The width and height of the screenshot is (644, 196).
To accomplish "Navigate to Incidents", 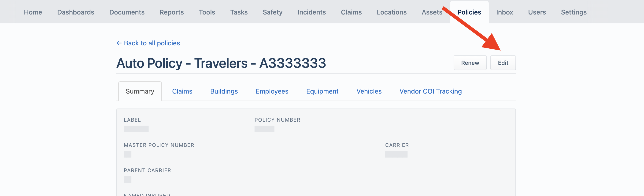I will (x=312, y=12).
